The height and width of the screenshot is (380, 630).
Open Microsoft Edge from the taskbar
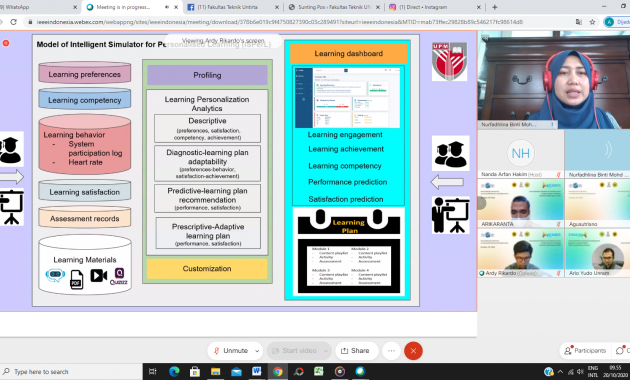[x=174, y=372]
